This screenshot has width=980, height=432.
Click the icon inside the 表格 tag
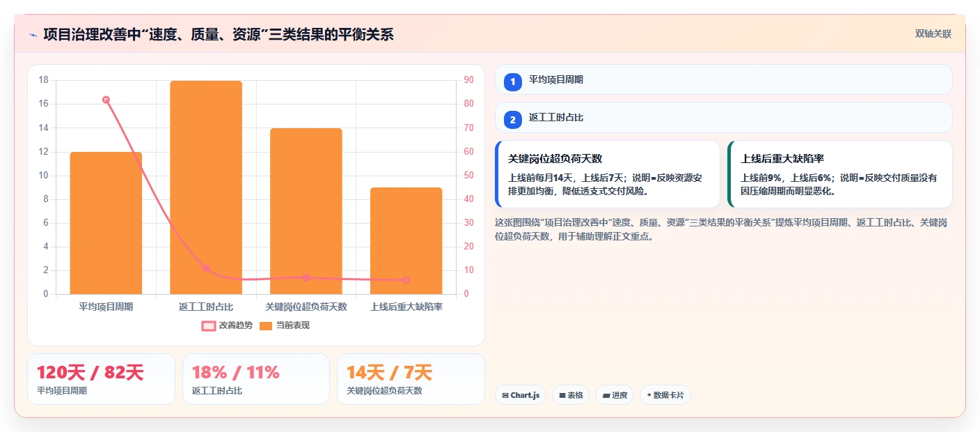562,395
